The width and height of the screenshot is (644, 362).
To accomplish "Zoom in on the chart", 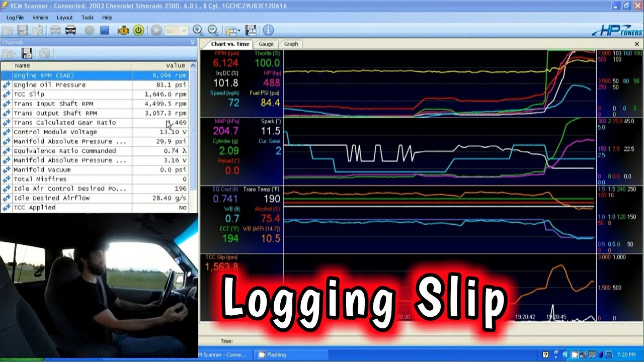I will (198, 30).
